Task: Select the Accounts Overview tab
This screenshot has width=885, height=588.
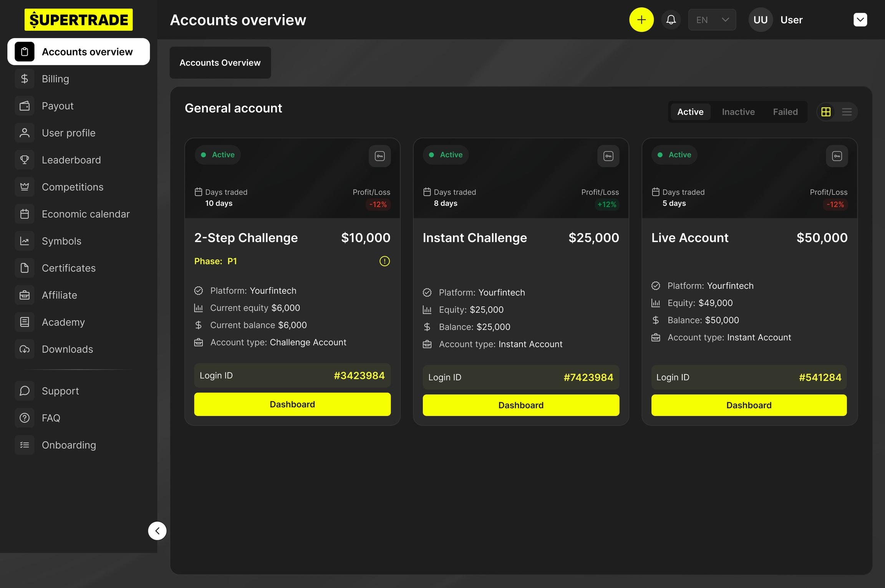Action: (x=220, y=63)
